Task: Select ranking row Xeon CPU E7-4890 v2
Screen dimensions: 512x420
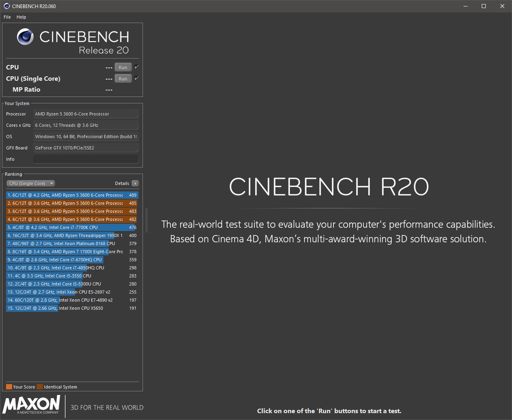Action: pyautogui.click(x=72, y=300)
